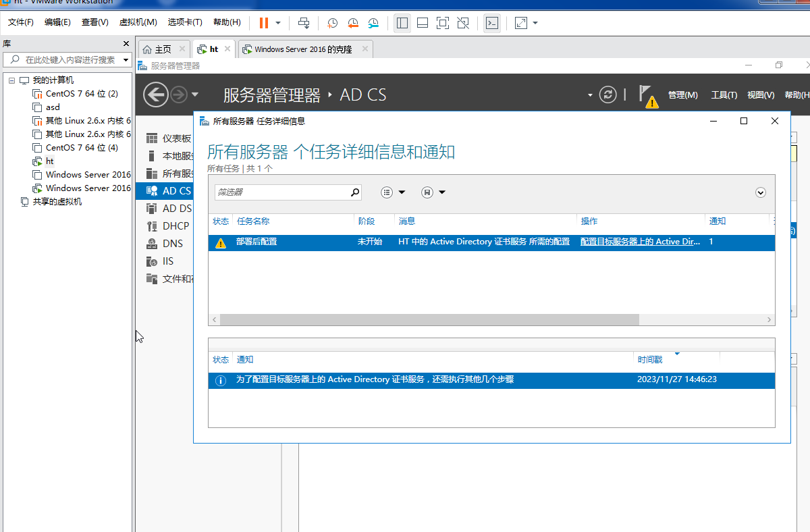
Task: Open Server Manager navigation history dropdown
Action: click(x=195, y=95)
